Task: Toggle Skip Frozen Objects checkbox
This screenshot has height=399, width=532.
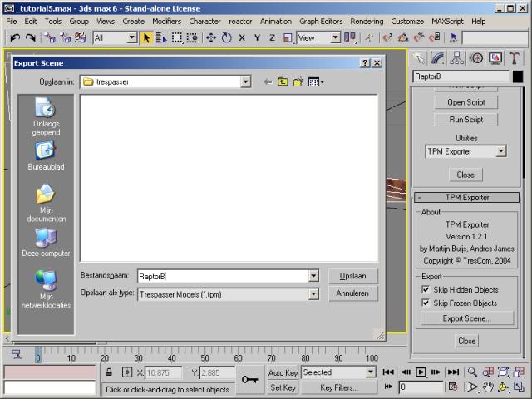Action: pyautogui.click(x=426, y=303)
